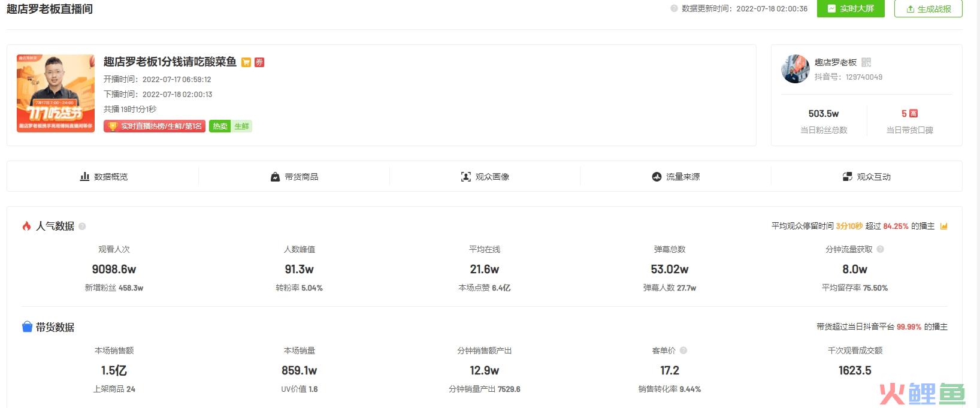Open the 数据概览 tab
This screenshot has height=408, width=980.
tap(104, 177)
